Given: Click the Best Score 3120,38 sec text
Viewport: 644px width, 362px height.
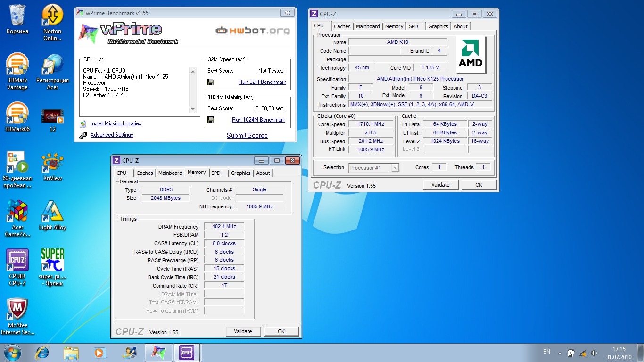Looking at the screenshot, I should point(270,108).
